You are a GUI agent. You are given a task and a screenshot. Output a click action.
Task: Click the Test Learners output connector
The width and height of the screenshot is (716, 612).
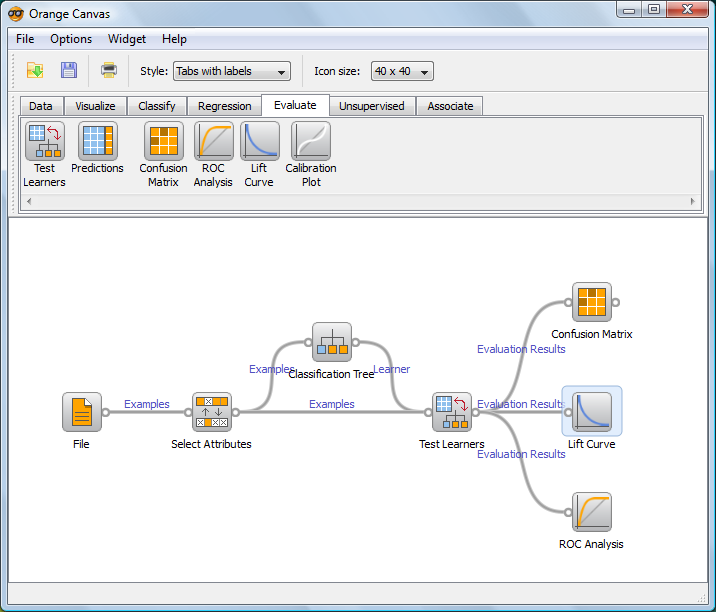pyautogui.click(x=476, y=412)
